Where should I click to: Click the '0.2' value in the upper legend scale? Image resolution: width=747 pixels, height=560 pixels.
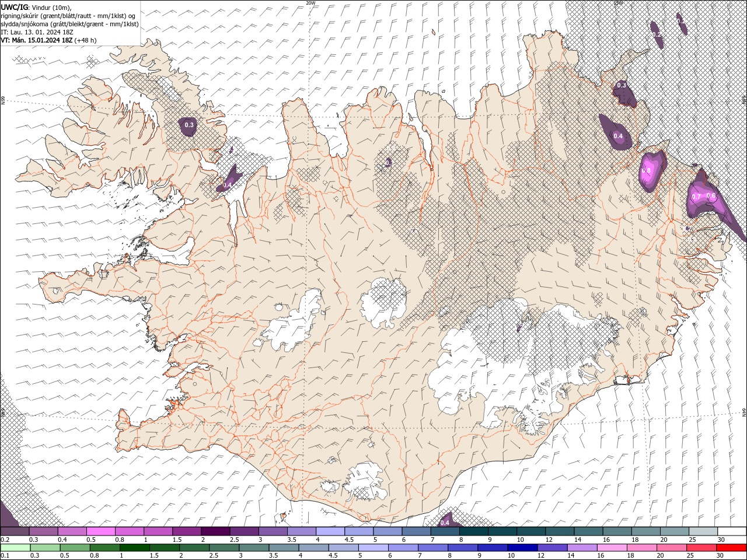(x=6, y=540)
